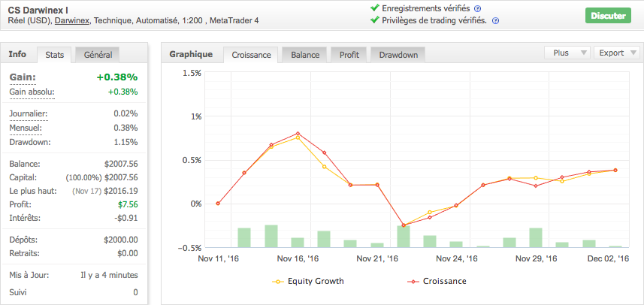Show the Profit chart tab
This screenshot has width=644, height=305.
pyautogui.click(x=349, y=55)
